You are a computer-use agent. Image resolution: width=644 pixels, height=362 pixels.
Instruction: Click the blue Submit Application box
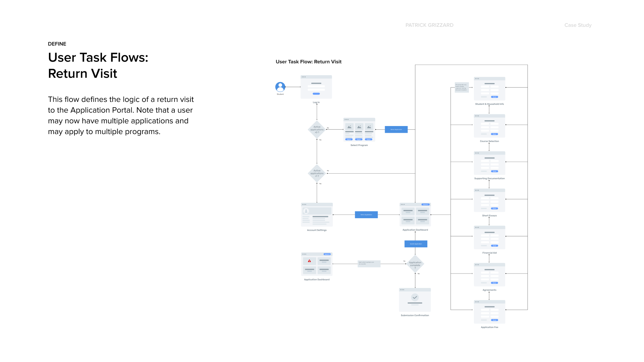pos(416,244)
